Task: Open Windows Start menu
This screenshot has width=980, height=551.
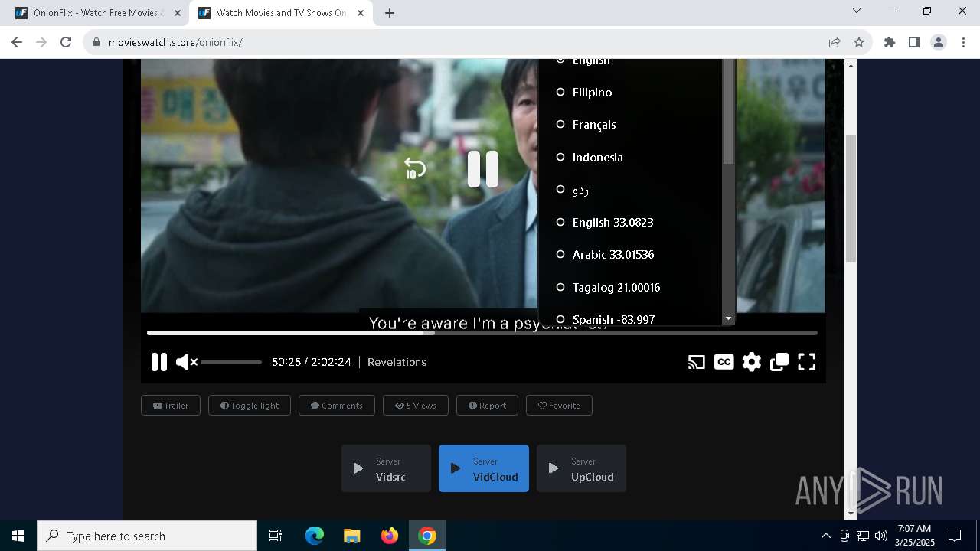Action: click(18, 536)
